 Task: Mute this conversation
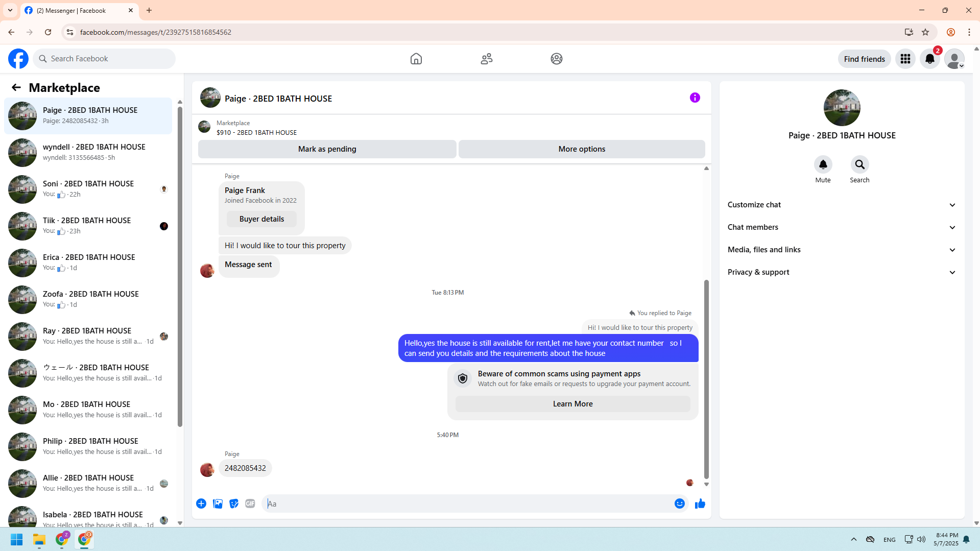point(823,164)
